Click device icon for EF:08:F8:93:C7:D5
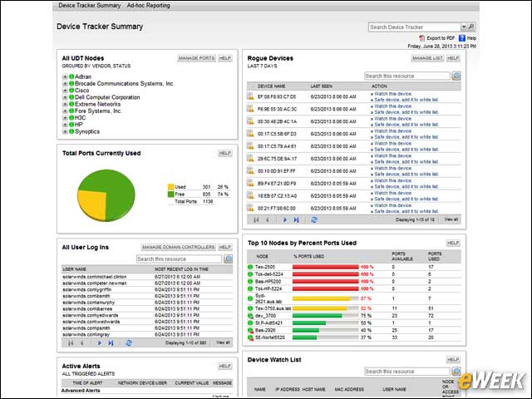 250,96
